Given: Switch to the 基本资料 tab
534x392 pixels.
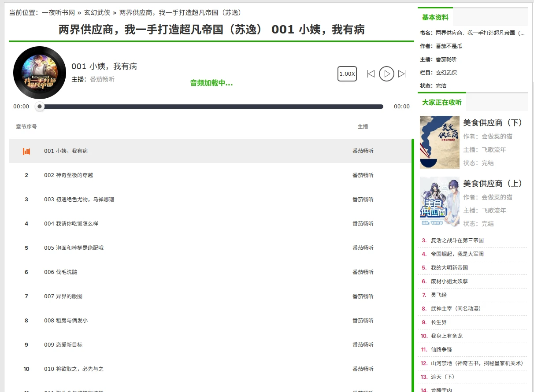Looking at the screenshot, I should (435, 18).
